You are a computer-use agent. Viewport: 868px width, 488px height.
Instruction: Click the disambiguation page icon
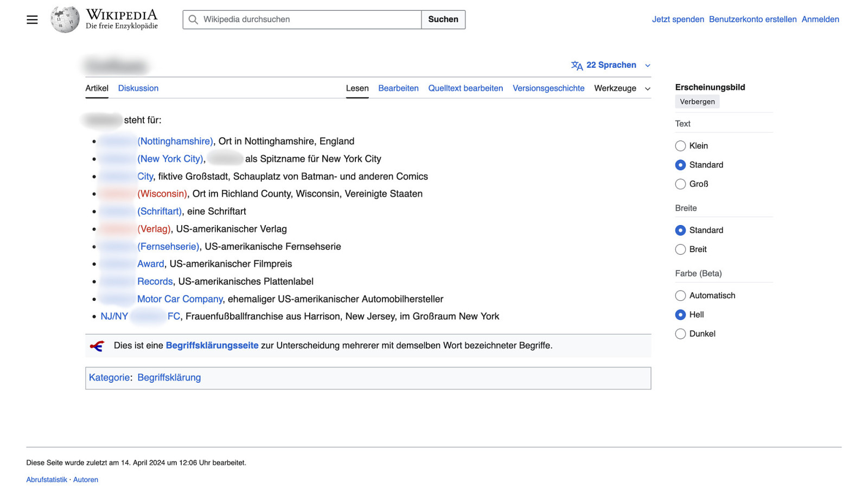point(97,346)
